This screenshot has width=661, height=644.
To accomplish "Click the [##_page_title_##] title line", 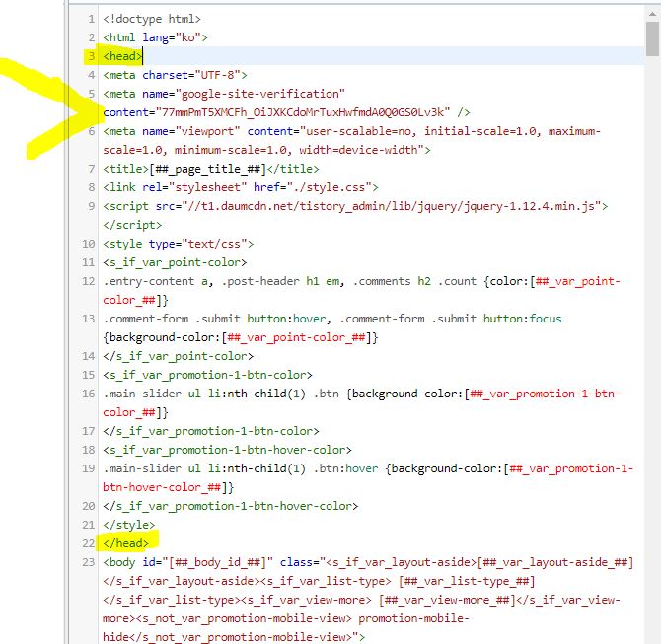I will point(211,169).
